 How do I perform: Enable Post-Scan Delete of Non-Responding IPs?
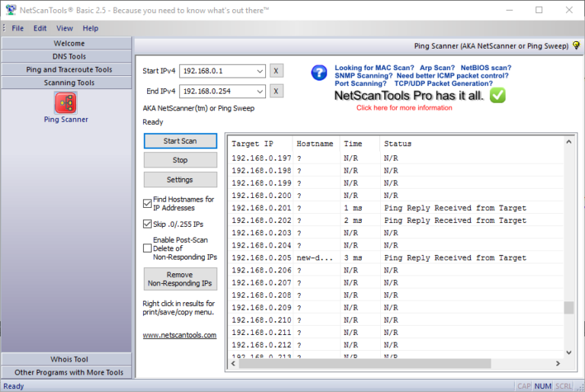coord(148,247)
